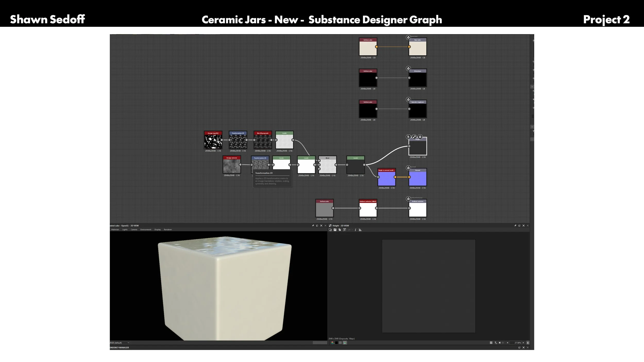
Task: Open the Renderer menu in 3D view
Action: (x=168, y=229)
